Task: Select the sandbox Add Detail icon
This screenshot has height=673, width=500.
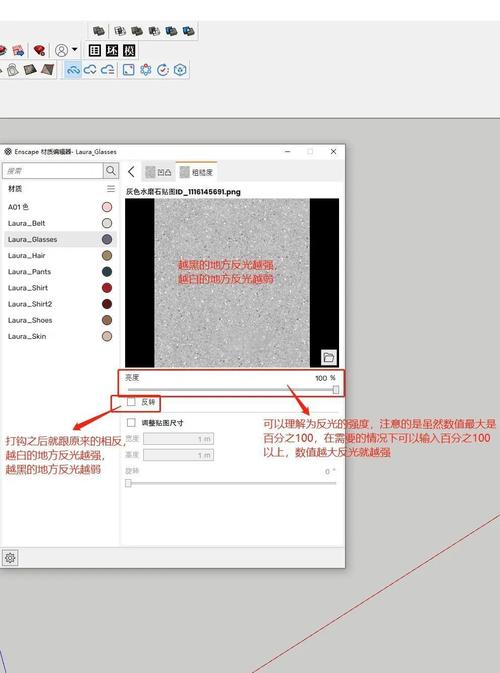Action: tap(30, 70)
